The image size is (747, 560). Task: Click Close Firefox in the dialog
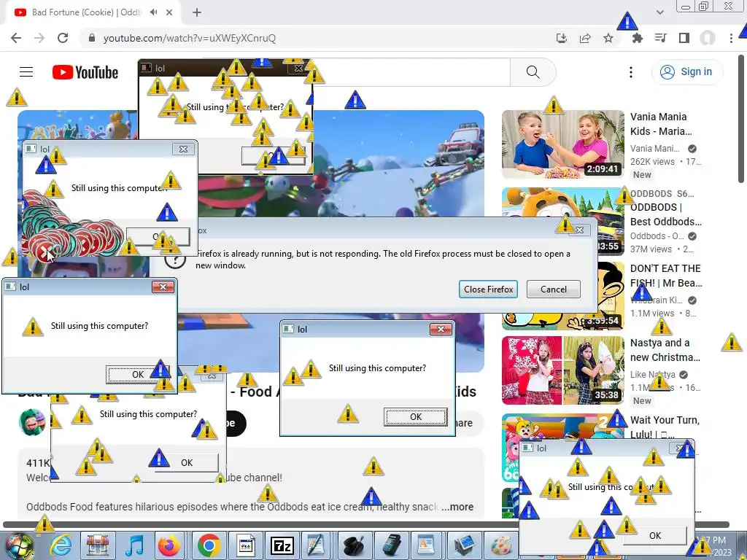click(488, 289)
